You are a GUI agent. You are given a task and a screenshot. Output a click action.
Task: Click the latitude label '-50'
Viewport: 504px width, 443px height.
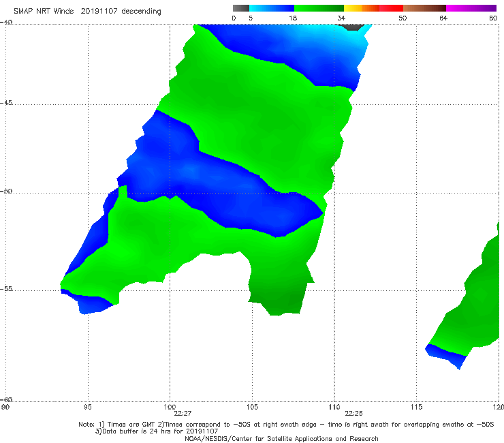6,191
